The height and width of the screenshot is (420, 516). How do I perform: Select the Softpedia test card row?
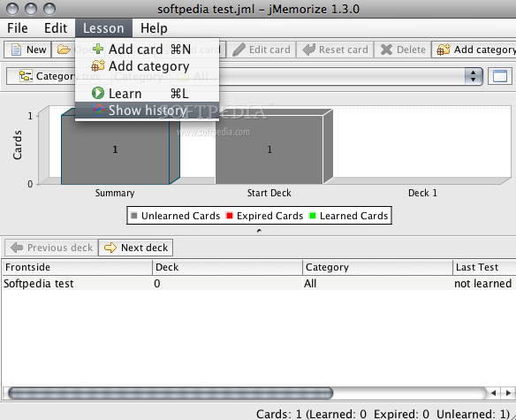(x=259, y=283)
